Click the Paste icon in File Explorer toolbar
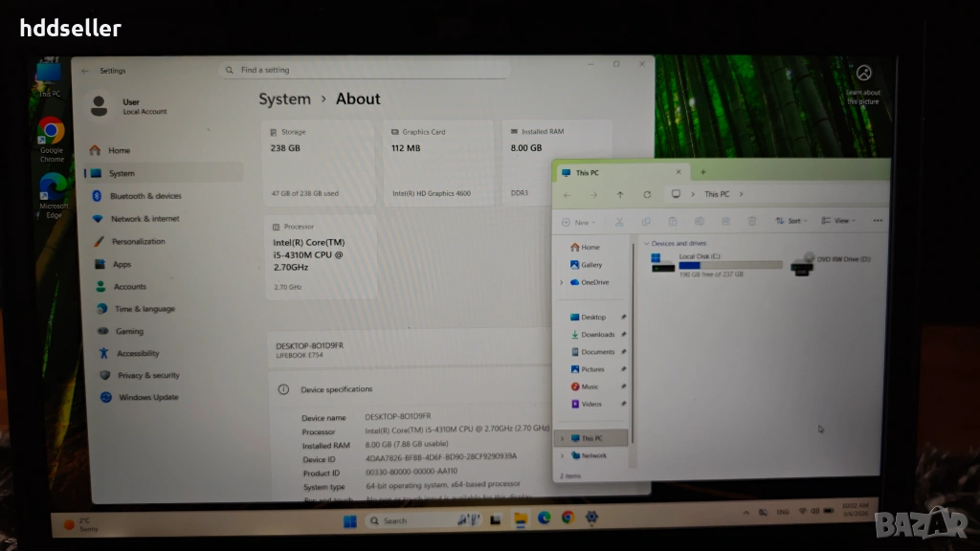 (x=673, y=222)
